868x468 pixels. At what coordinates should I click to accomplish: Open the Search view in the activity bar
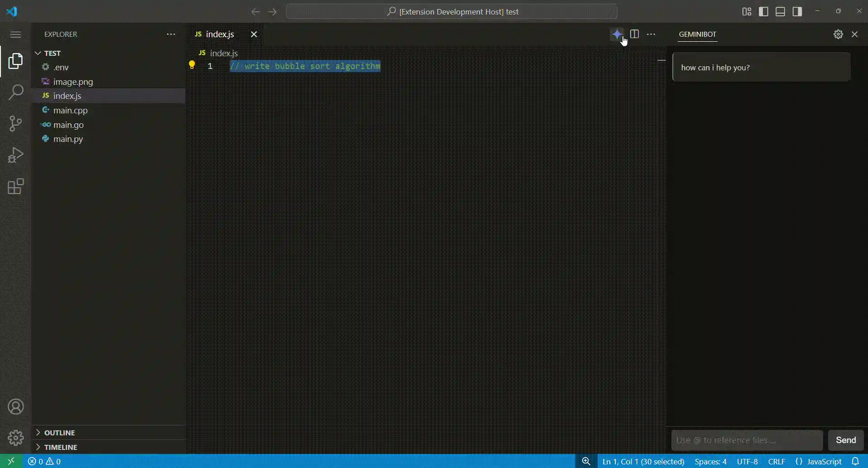pyautogui.click(x=15, y=92)
